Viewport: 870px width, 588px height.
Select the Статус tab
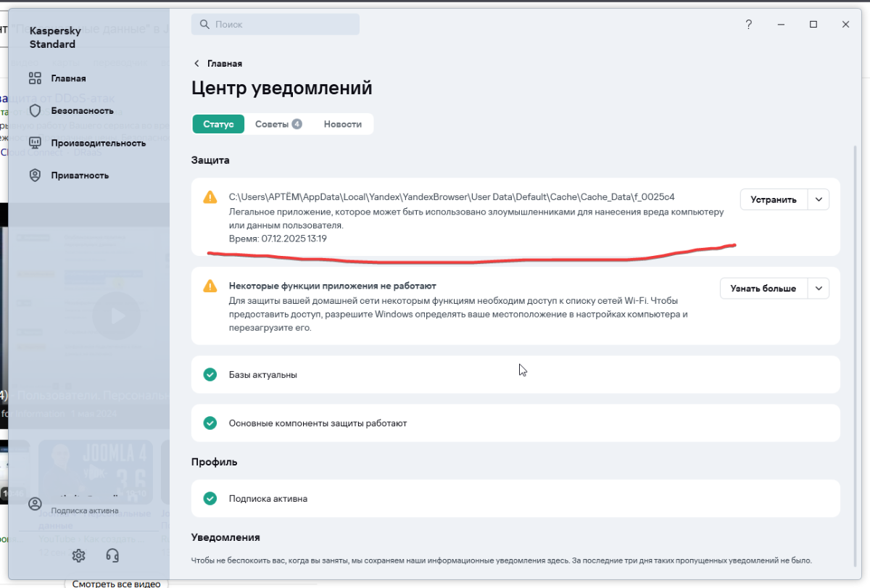(218, 124)
